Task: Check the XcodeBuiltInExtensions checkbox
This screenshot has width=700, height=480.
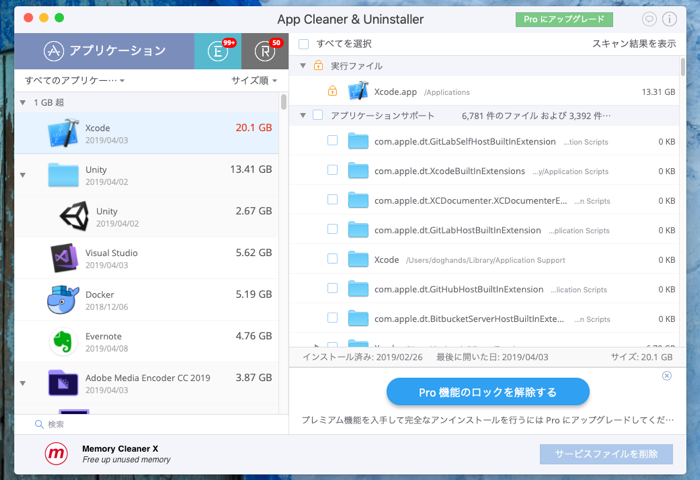Action: click(333, 170)
